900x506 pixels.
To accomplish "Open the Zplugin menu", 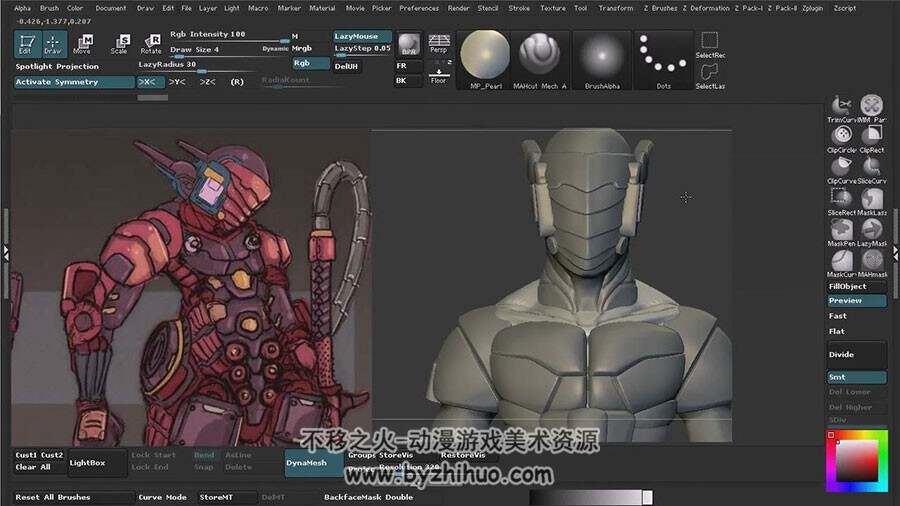I will pyautogui.click(x=812, y=8).
